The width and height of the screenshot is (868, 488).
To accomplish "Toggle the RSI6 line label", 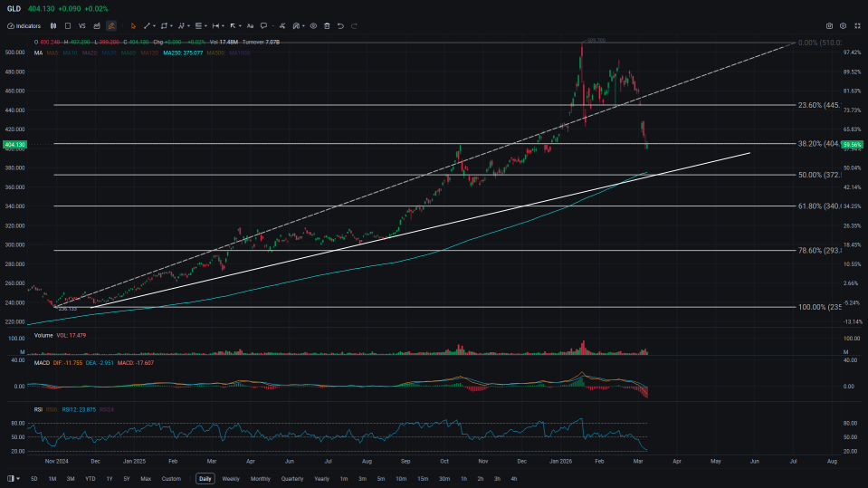I will pos(52,410).
